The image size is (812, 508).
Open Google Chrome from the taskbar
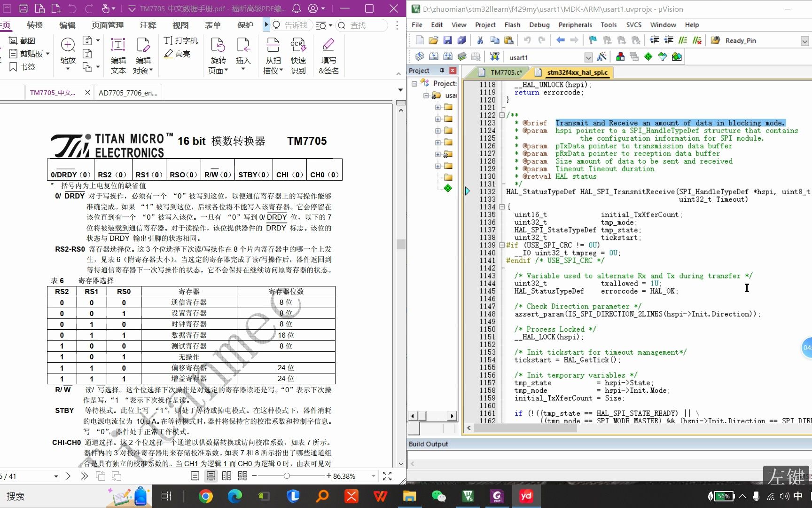pyautogui.click(x=205, y=496)
